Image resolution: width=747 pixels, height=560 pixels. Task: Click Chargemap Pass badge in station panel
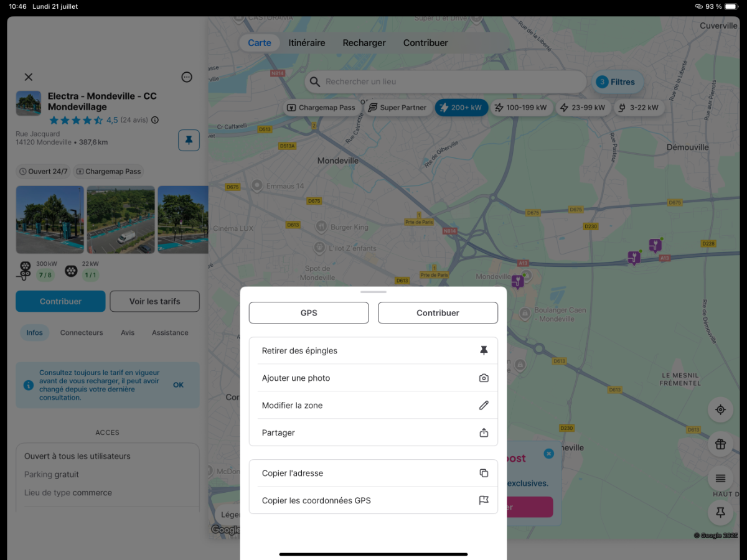(108, 171)
